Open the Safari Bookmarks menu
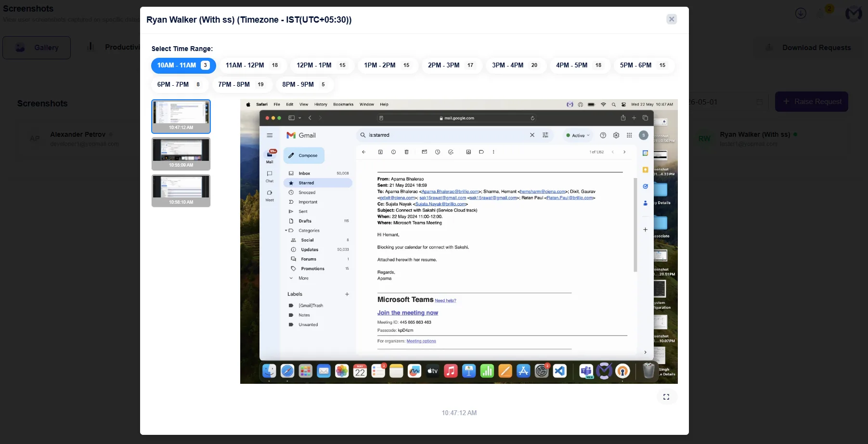Image resolution: width=868 pixels, height=444 pixels. point(343,104)
